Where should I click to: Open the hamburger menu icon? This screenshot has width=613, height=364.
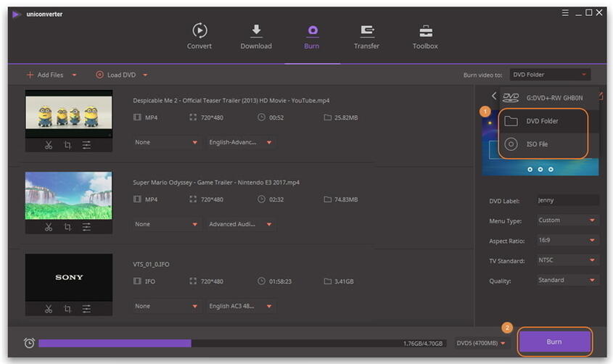point(565,13)
